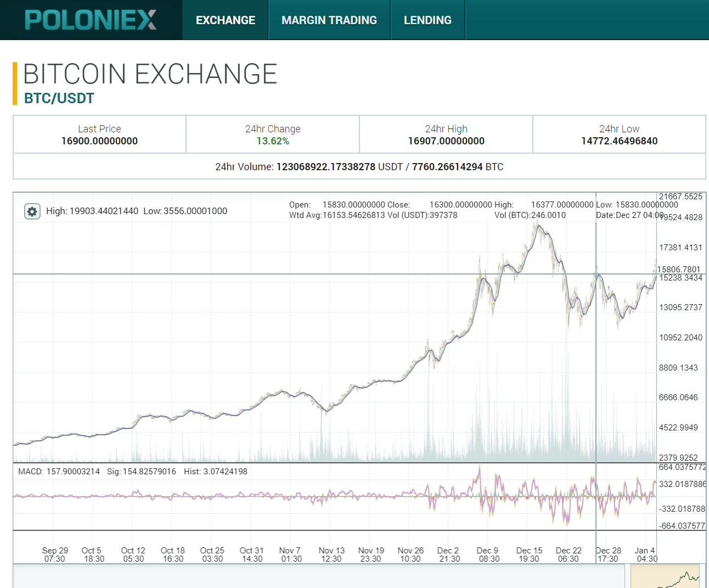Click the Oct 5 18:30 axis label
Image resolution: width=709 pixels, height=588 pixels.
(x=93, y=555)
